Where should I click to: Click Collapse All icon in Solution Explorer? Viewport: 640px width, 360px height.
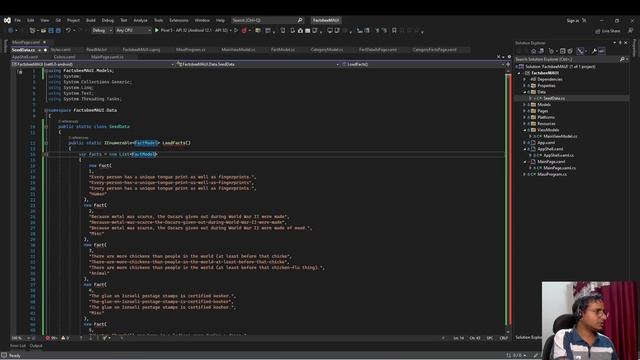pos(562,51)
